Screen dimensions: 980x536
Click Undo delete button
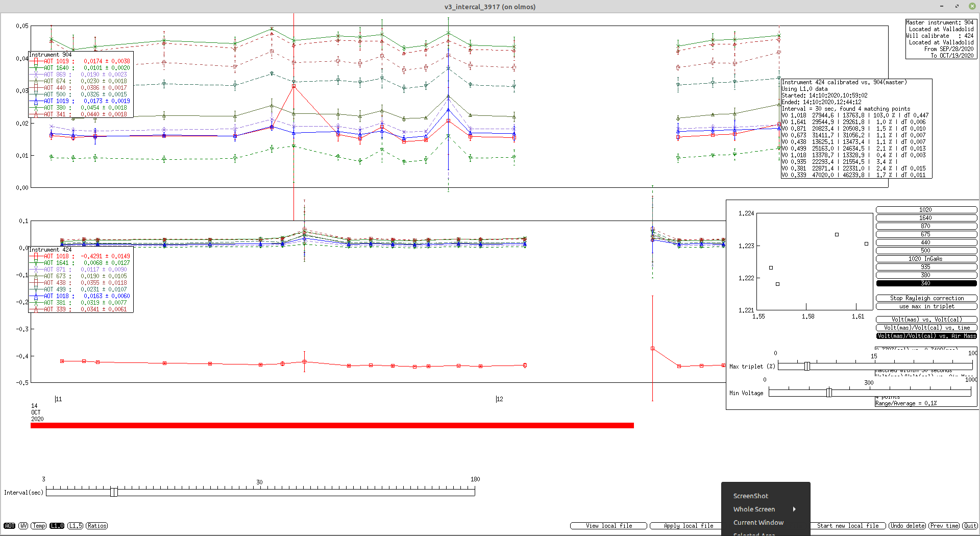click(x=907, y=526)
